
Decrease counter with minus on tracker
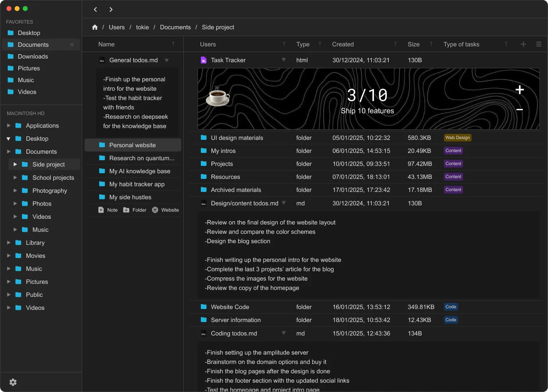coord(520,110)
